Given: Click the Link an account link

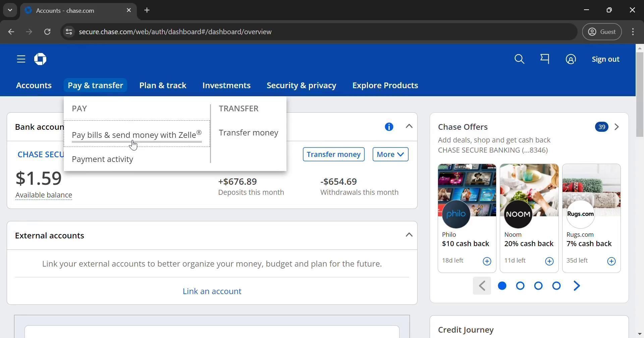Looking at the screenshot, I should (x=212, y=291).
